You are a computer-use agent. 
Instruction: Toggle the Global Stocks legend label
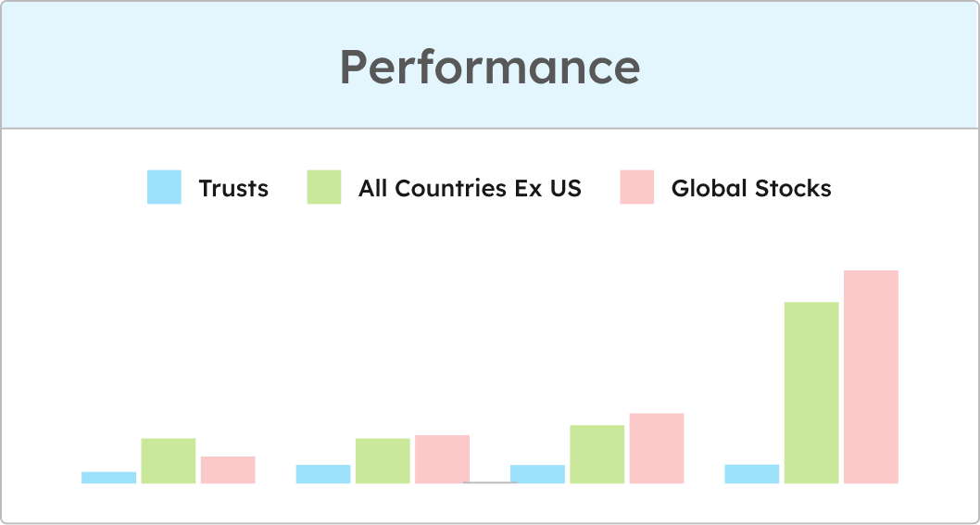click(x=751, y=189)
